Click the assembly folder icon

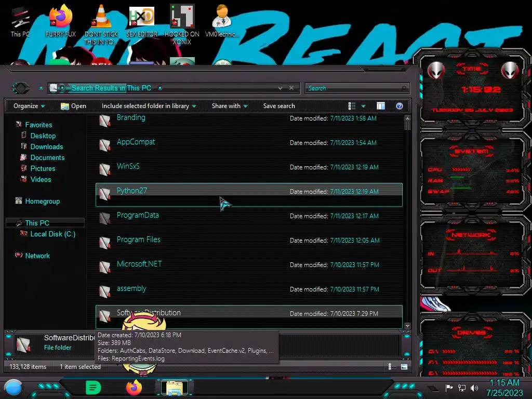click(105, 292)
